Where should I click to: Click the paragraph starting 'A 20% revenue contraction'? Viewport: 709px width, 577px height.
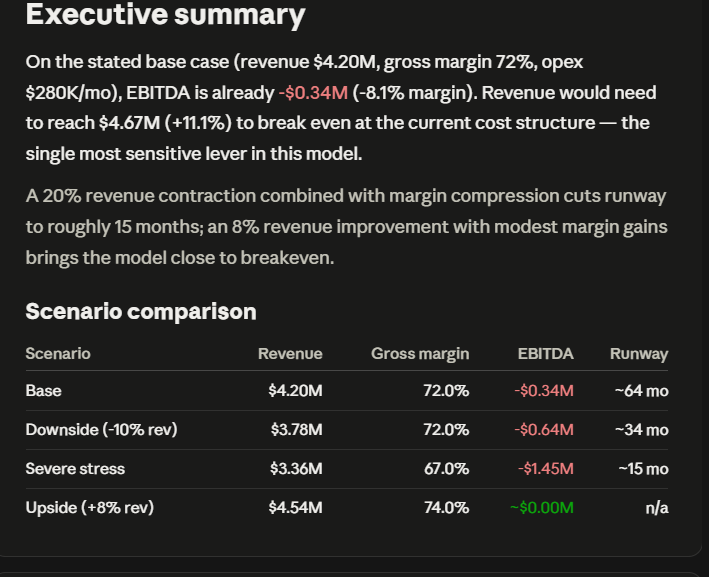pyautogui.click(x=346, y=227)
